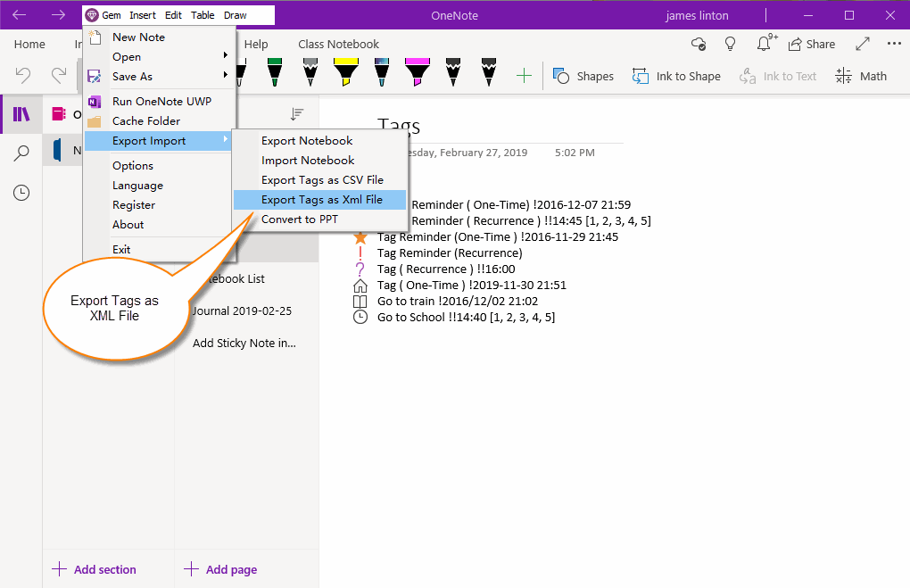The image size is (910, 588).
Task: Open recent notes clock icon
Action: (x=21, y=193)
